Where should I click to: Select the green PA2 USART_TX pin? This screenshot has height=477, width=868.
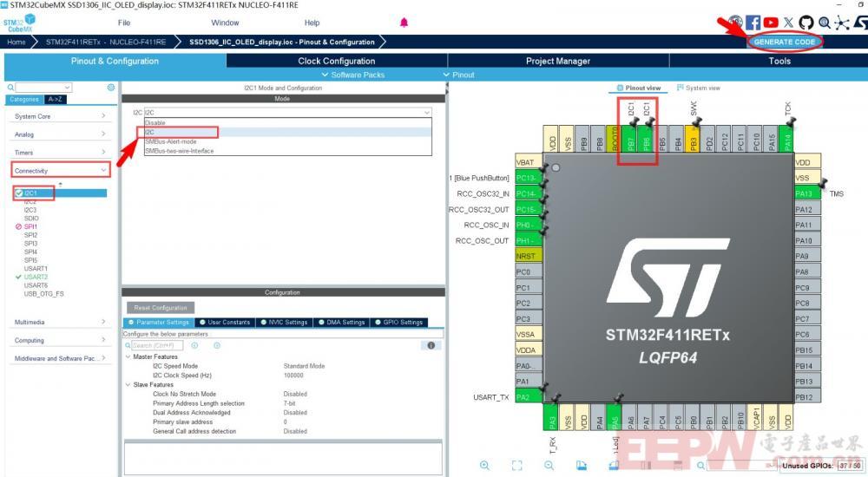pyautogui.click(x=529, y=396)
